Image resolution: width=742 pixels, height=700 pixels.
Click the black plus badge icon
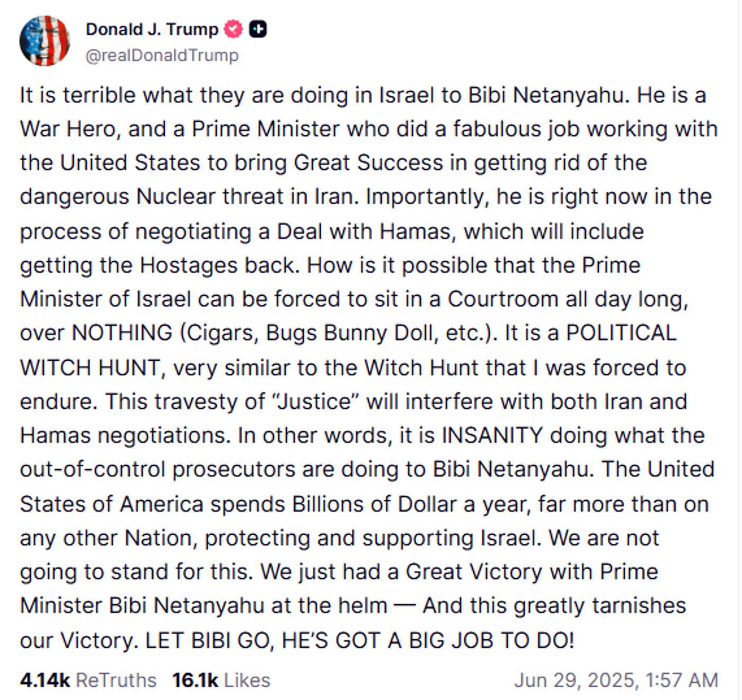pyautogui.click(x=258, y=29)
